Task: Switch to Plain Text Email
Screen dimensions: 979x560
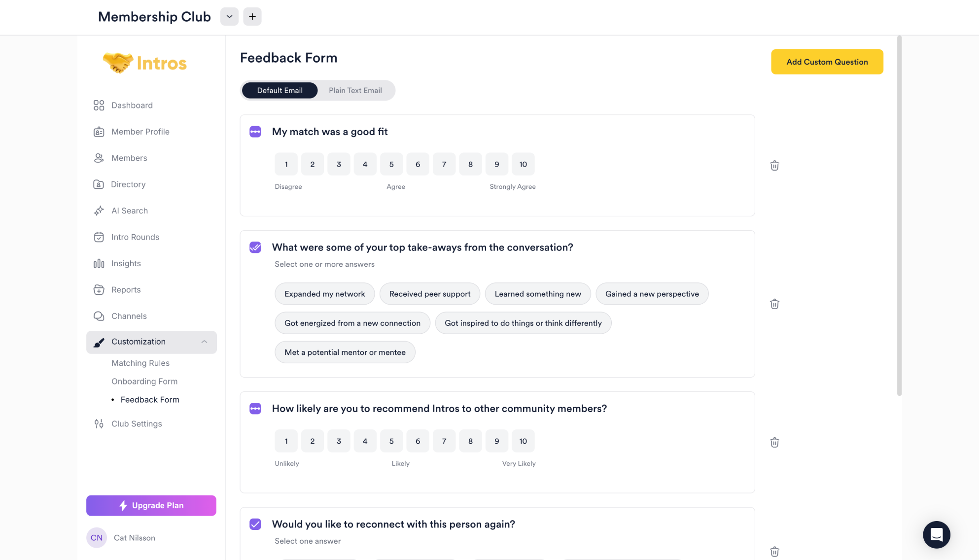Action: (x=355, y=91)
